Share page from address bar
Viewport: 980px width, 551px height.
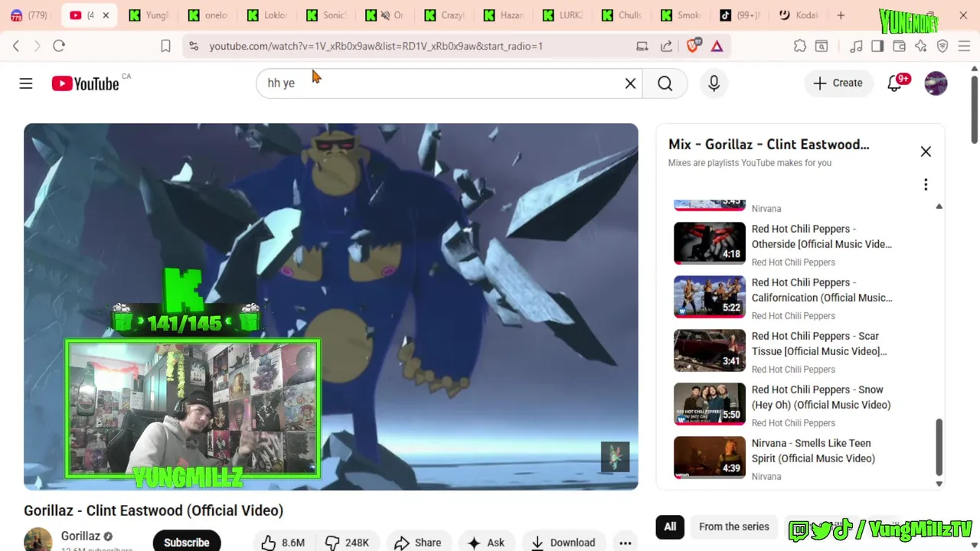click(667, 46)
